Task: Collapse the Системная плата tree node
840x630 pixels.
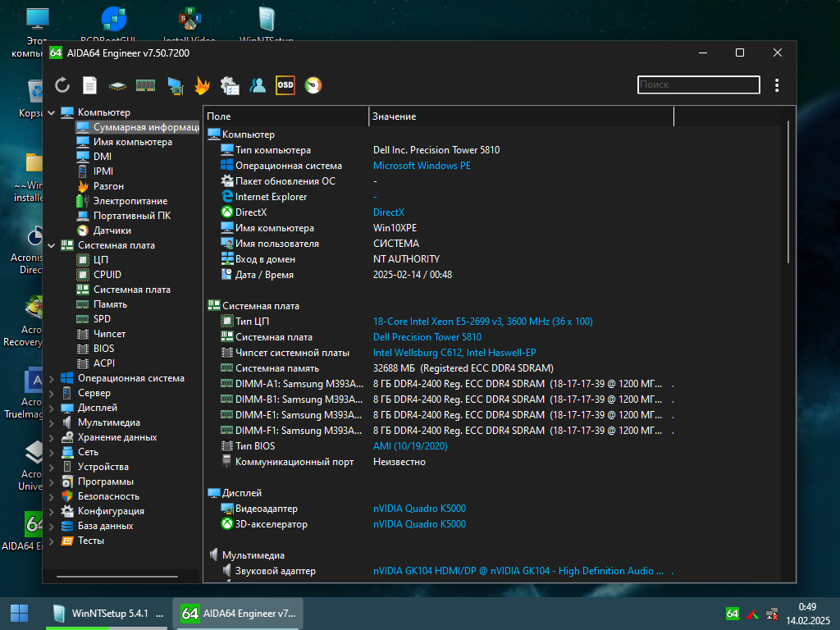Action: (x=52, y=245)
